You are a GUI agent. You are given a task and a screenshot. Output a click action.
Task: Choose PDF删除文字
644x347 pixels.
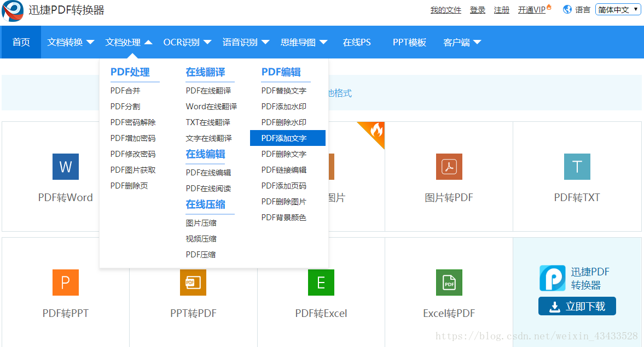(x=284, y=154)
